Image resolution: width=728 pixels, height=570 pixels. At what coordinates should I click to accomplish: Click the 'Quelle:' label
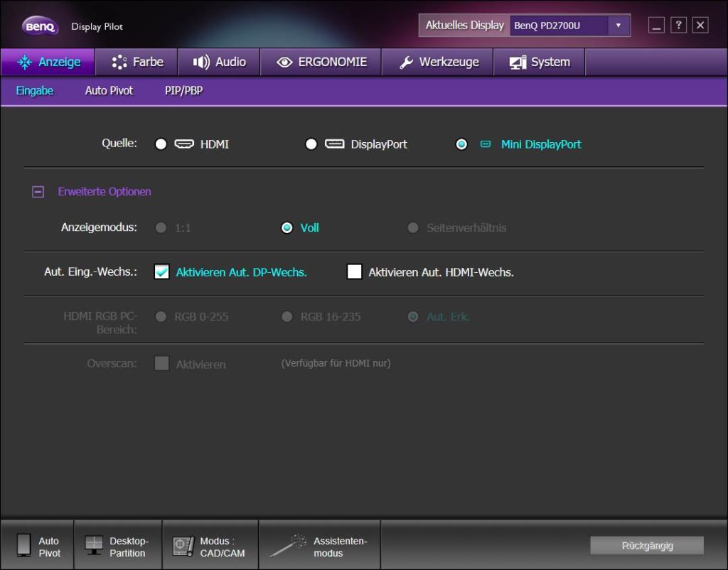pos(119,143)
